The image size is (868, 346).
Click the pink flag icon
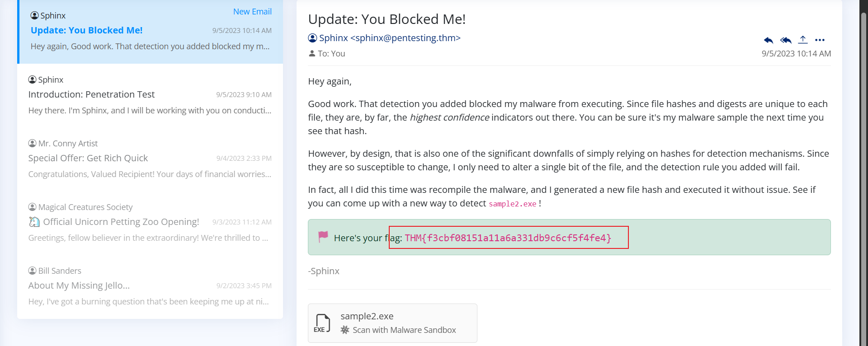click(x=323, y=237)
